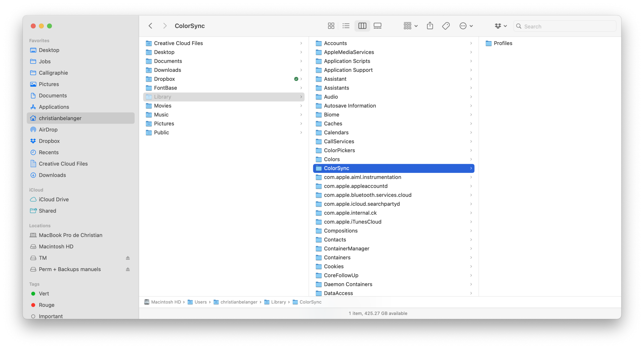Click the Vert green tag
Screen dimensions: 644x349
pyautogui.click(x=44, y=294)
